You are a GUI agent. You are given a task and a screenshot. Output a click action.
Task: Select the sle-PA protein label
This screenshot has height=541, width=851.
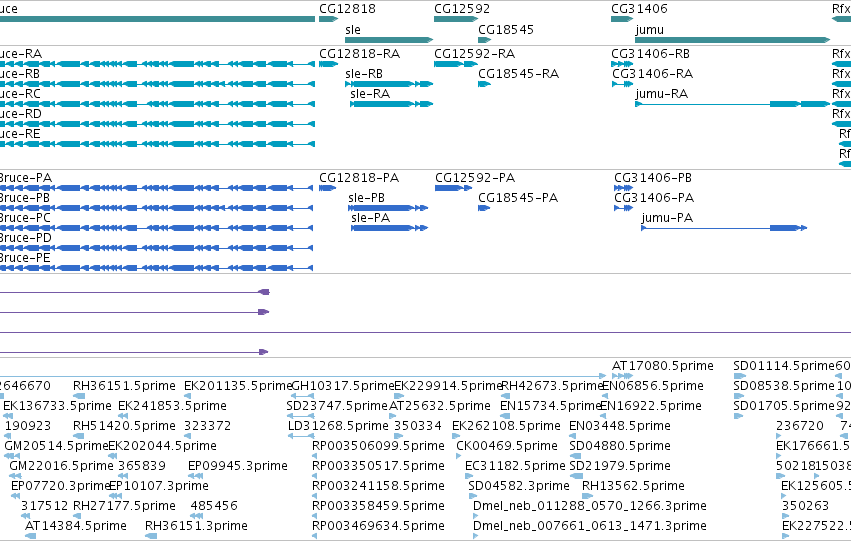pos(371,218)
